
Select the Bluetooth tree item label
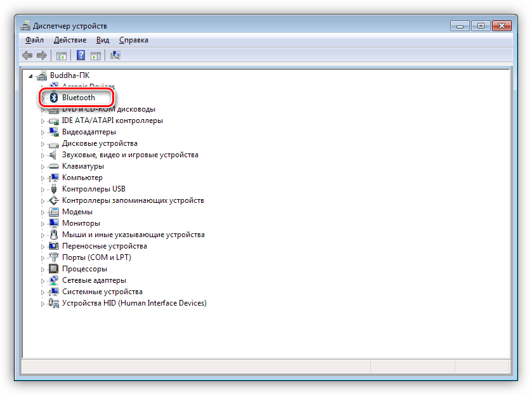(x=79, y=98)
